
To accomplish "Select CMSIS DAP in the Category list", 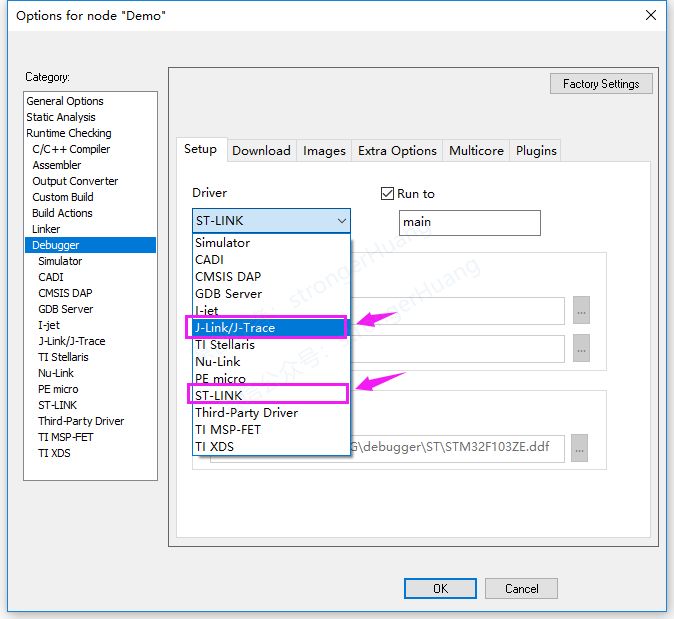I will [90, 293].
